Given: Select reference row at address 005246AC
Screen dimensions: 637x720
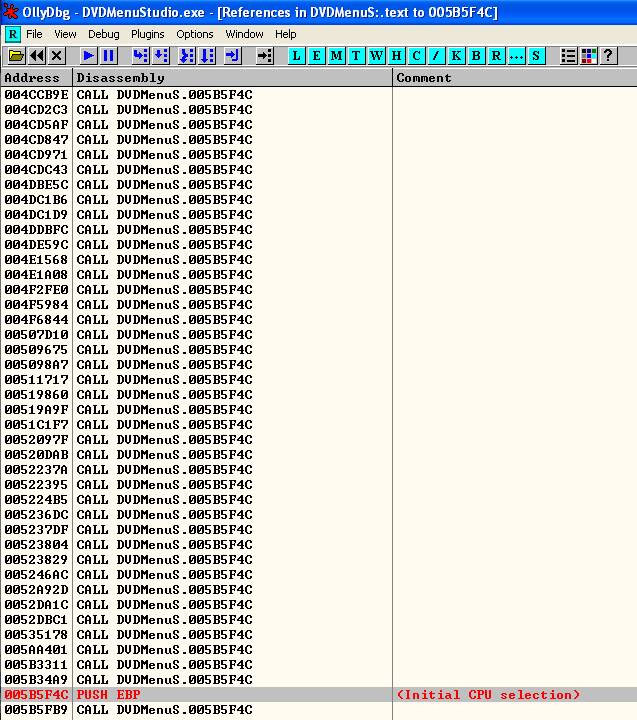Looking at the screenshot, I should coord(319,574).
